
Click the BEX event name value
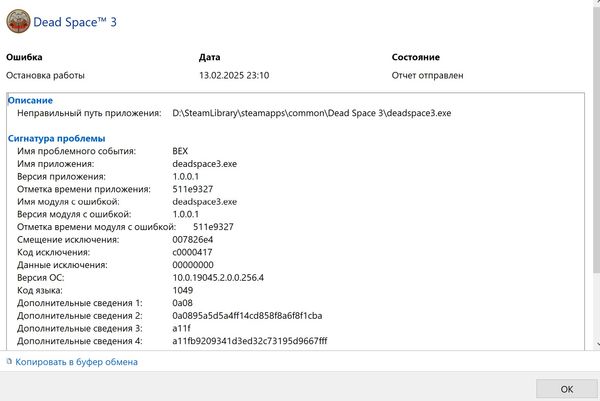tap(180, 151)
